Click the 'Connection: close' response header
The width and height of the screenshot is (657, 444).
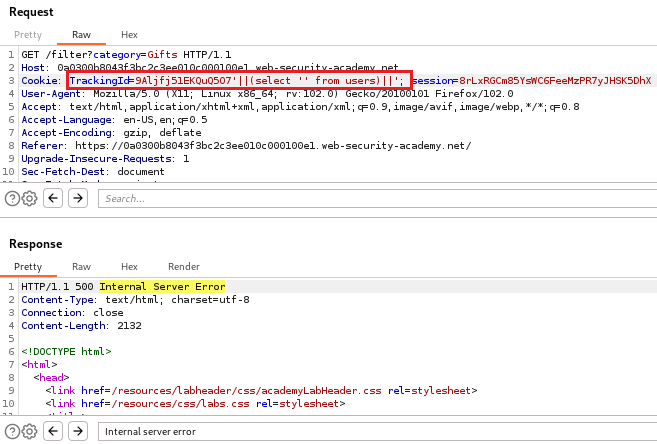tap(72, 312)
